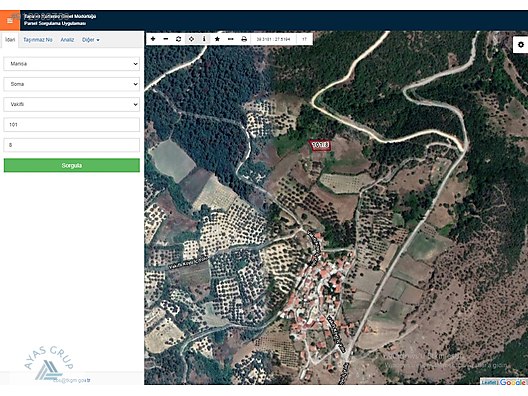528x396 pixels.
Task: Toggle the info query tool
Action: click(x=204, y=39)
